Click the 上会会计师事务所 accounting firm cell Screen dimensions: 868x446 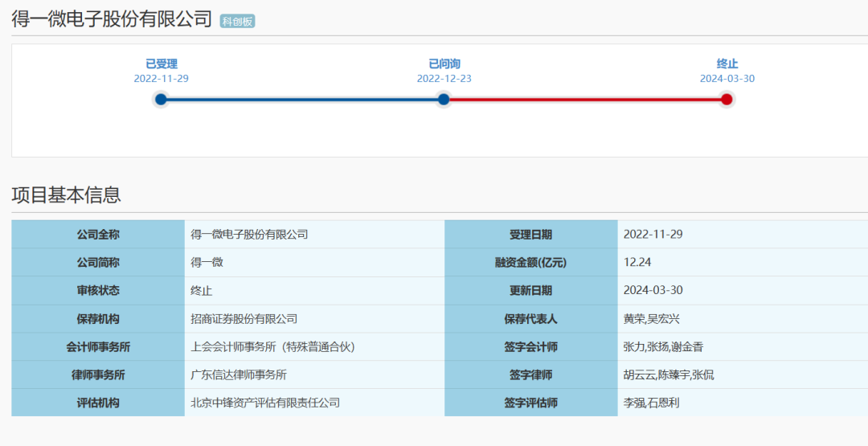pos(272,347)
